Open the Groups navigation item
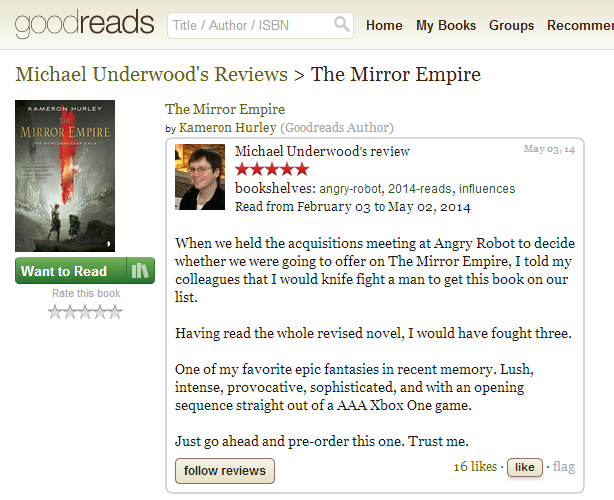614x500 pixels. (x=511, y=25)
